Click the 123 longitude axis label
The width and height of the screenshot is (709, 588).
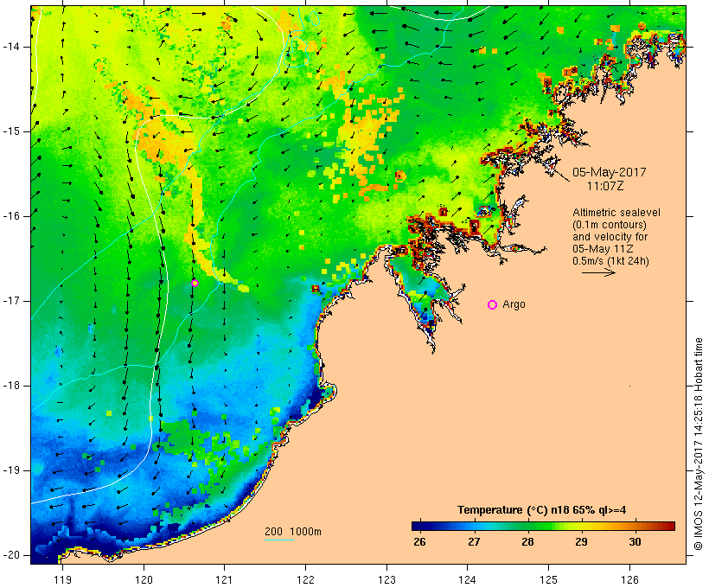[386, 579]
